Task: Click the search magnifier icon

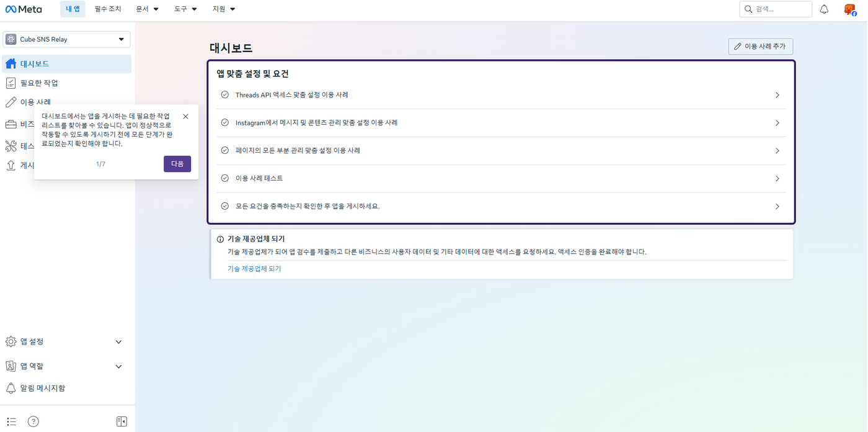Action: tap(748, 9)
